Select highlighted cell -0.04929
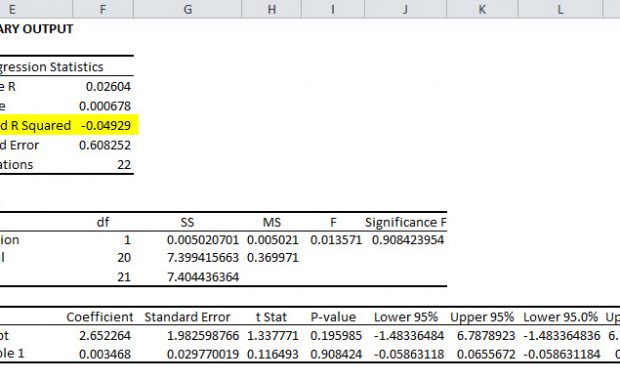 coord(106,125)
